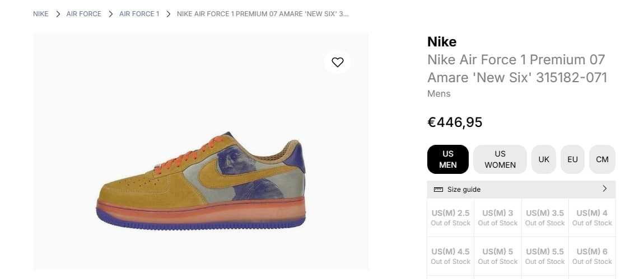Navigate to AIR FORCE 1 breadcrumb

point(139,14)
